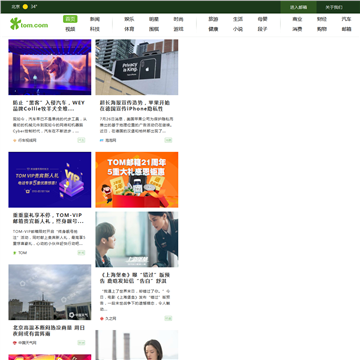This screenshot has width=360, height=360.
Task: Click the summary starting with 7月26日消息
Action: click(136, 125)
